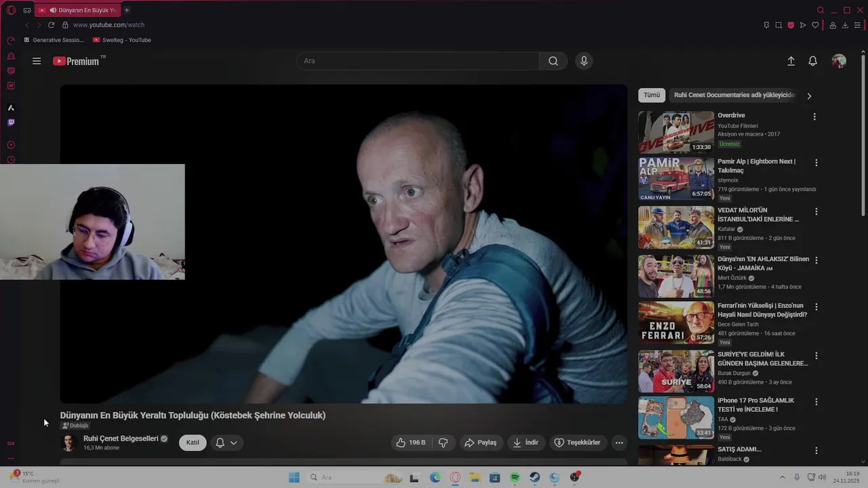Open Microsoft Edge from taskbar
This screenshot has height=488, width=868.
pyautogui.click(x=435, y=478)
